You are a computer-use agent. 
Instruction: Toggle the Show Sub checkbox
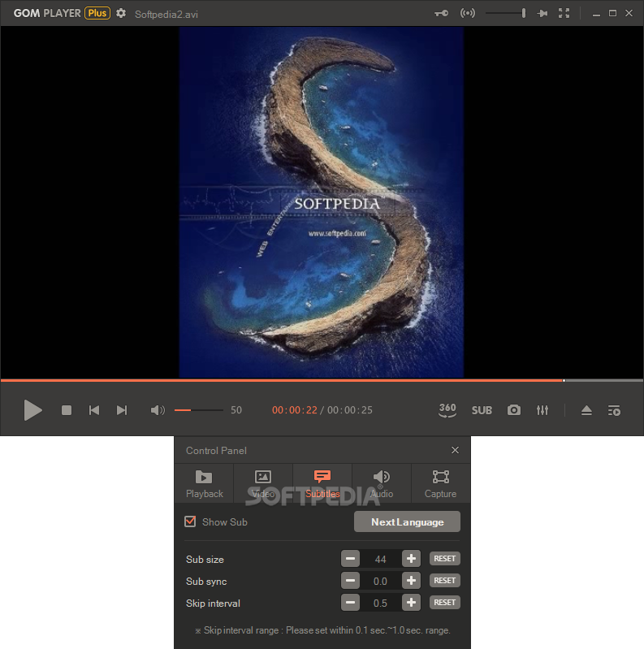click(190, 521)
